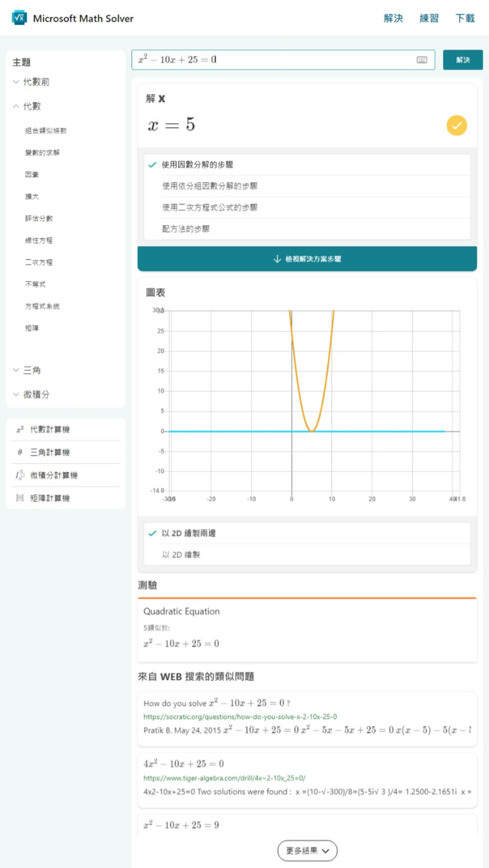Open the 解決 tab in header
489x868 pixels.
click(393, 18)
